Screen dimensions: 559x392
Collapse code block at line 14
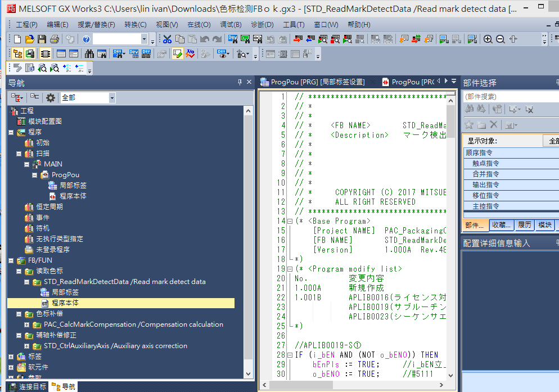290,221
